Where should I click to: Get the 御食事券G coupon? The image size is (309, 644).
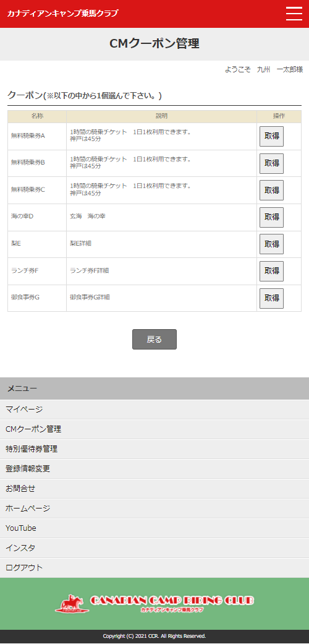coord(272,298)
